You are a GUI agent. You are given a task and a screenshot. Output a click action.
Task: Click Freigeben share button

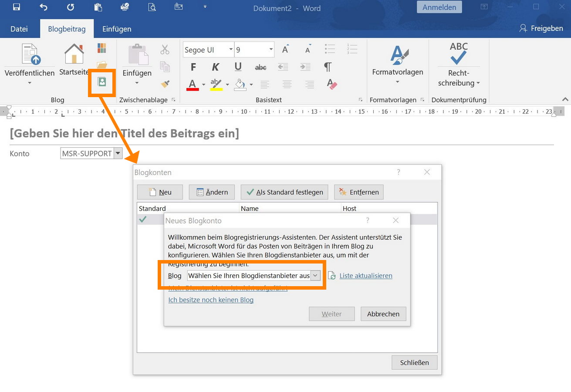click(541, 28)
